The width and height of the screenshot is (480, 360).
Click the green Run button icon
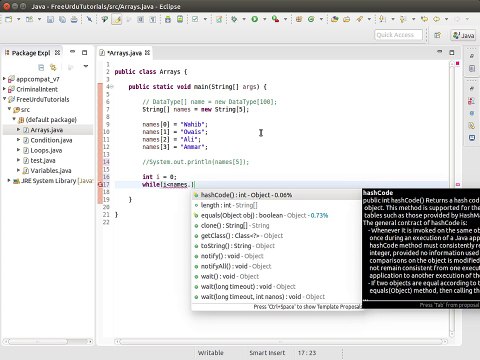pos(255,19)
